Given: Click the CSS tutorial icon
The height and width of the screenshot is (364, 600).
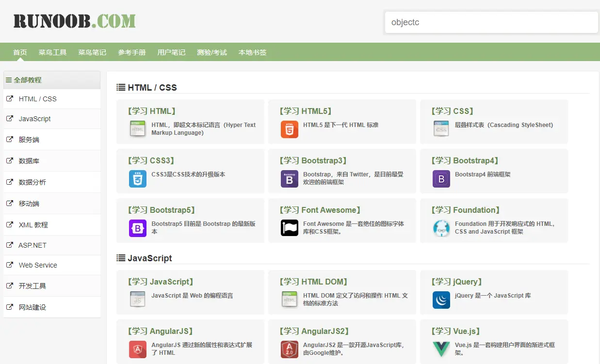Looking at the screenshot, I should click(x=441, y=129).
